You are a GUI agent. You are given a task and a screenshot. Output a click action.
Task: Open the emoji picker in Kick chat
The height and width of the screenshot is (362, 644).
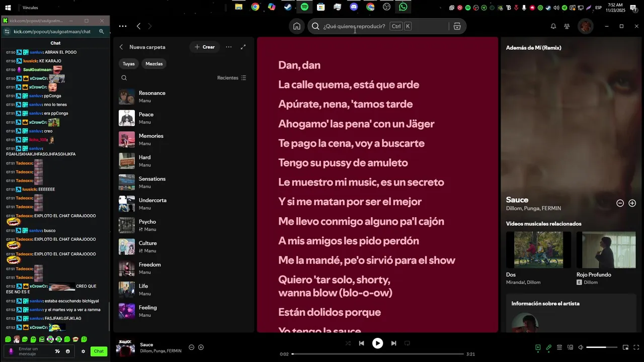click(x=68, y=351)
